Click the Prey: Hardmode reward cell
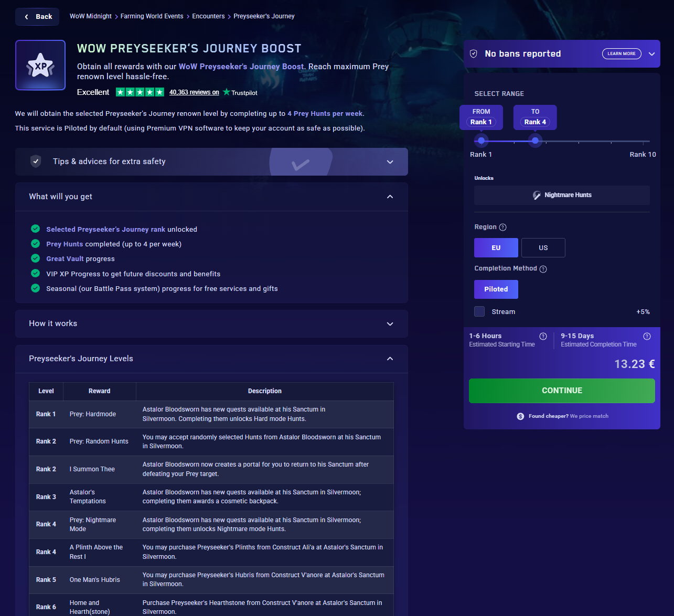This screenshot has width=674, height=616. coord(100,414)
